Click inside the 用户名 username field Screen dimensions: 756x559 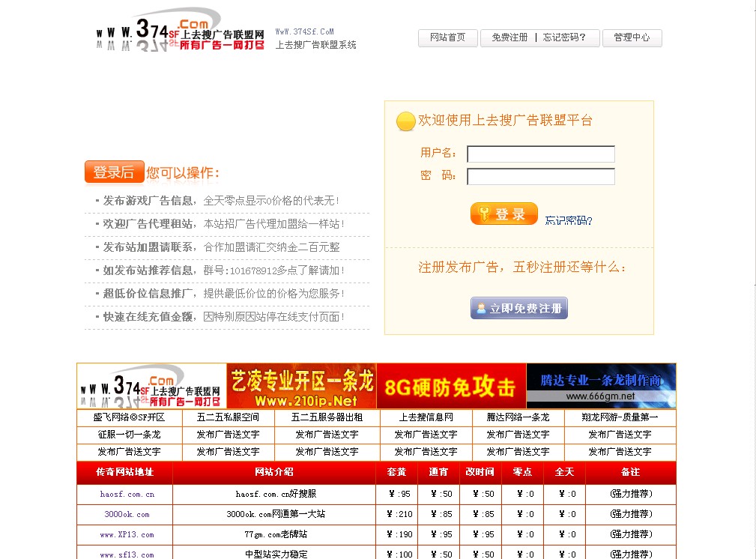click(539, 154)
